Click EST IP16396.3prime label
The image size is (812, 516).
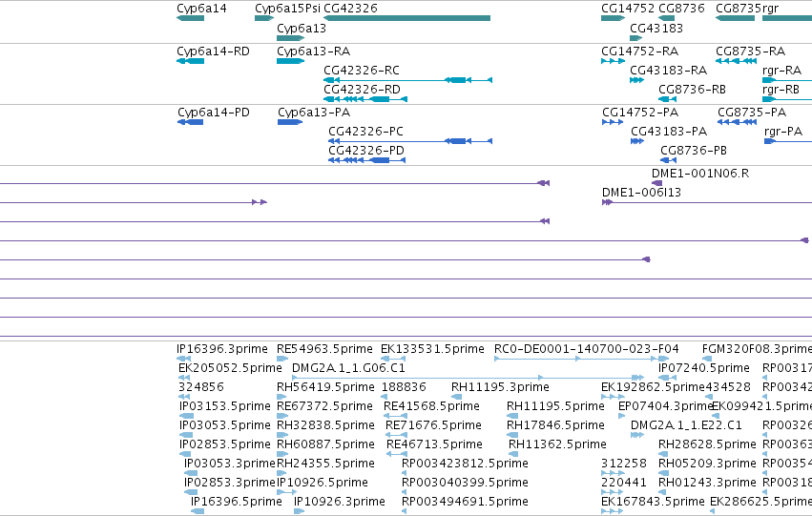click(x=222, y=349)
